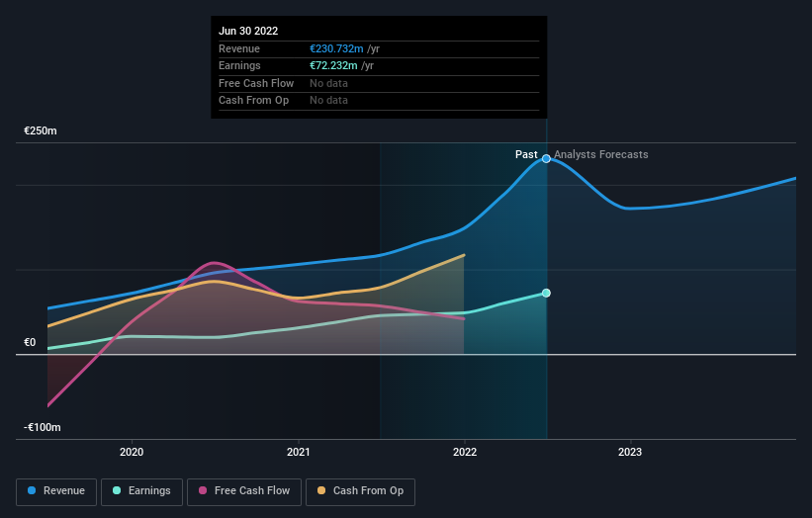Click the €250m y-axis label
Viewport: 812px width, 518px height.
coord(40,130)
